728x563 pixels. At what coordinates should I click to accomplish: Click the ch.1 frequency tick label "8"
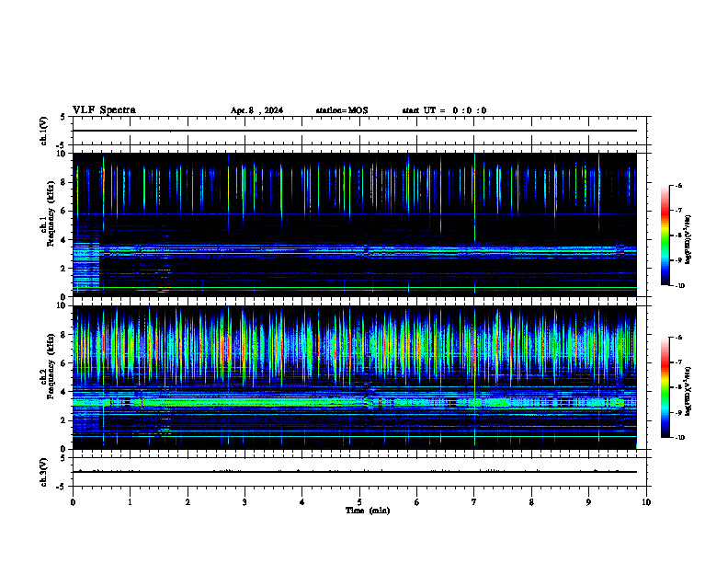click(x=63, y=182)
